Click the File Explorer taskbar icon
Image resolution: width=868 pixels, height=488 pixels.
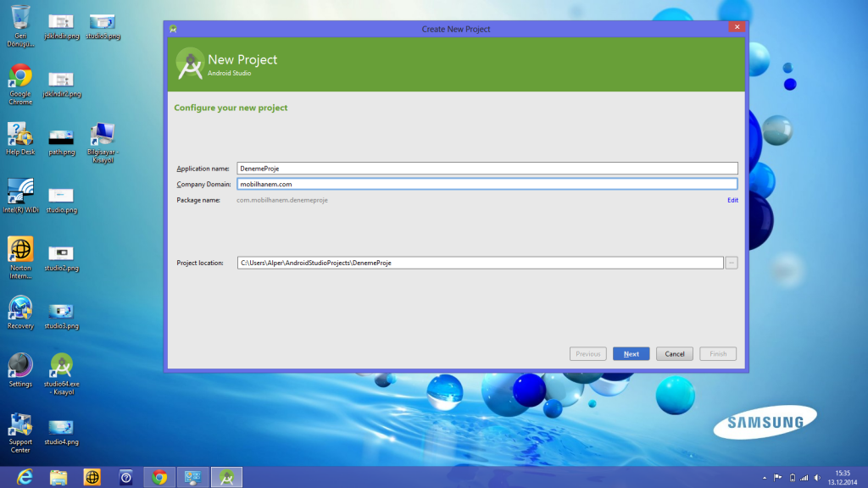click(x=58, y=477)
